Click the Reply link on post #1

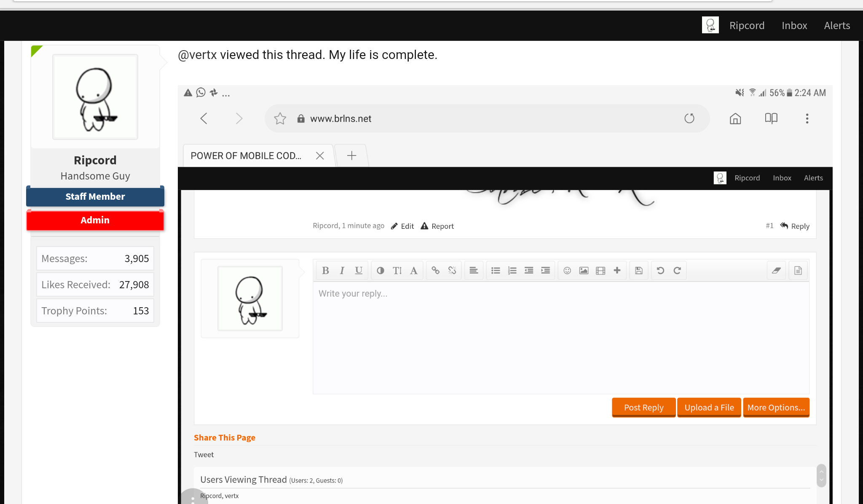[x=795, y=226]
